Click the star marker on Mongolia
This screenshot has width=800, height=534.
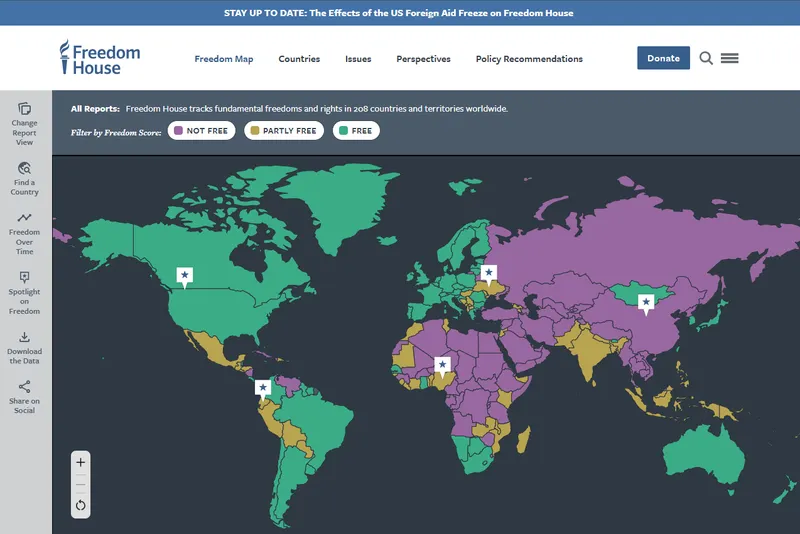[646, 301]
